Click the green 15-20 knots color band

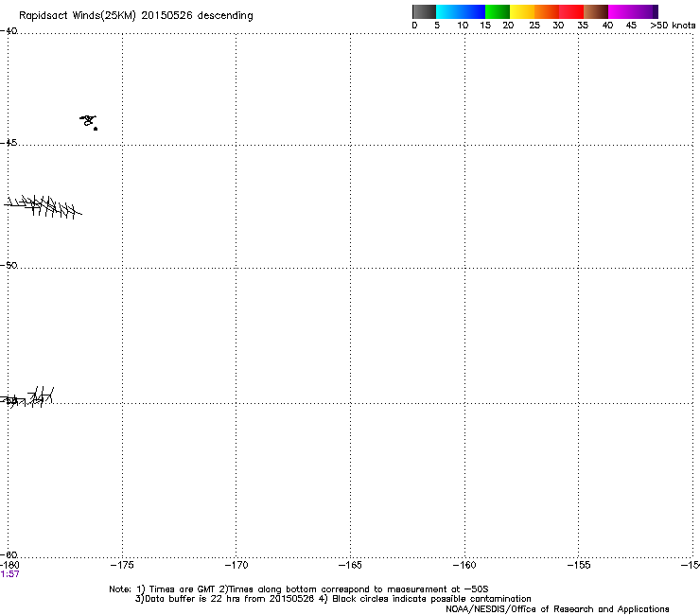point(498,11)
